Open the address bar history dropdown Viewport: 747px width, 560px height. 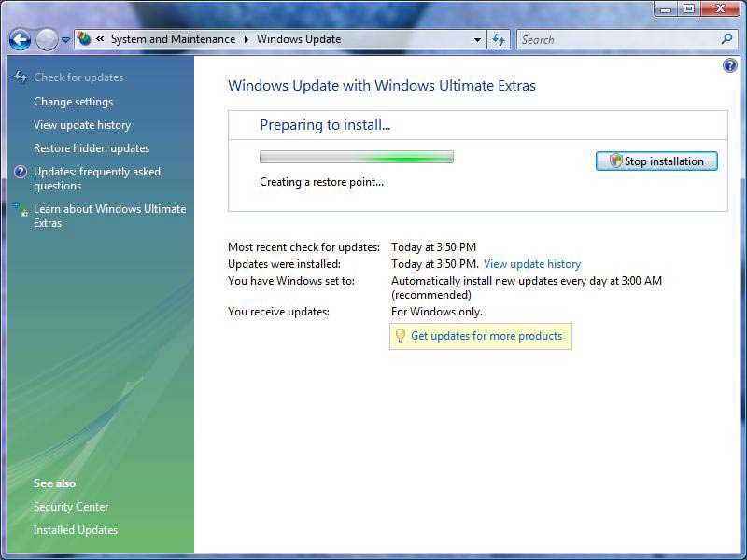(477, 40)
